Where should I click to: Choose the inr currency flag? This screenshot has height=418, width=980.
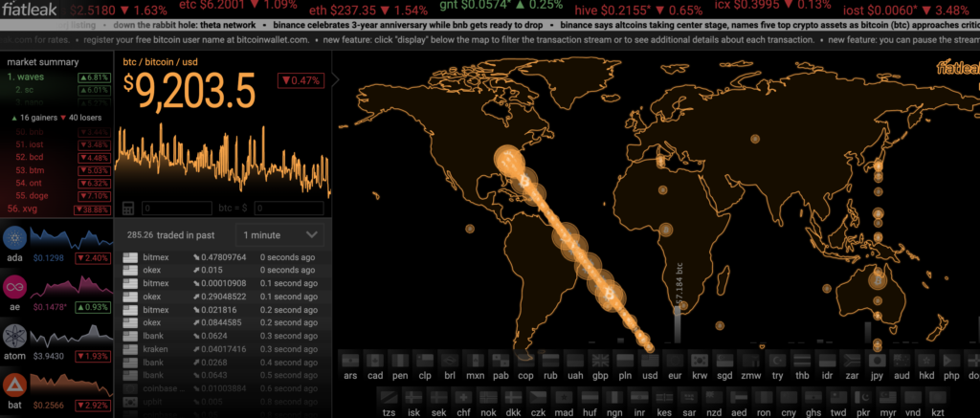coord(639,397)
